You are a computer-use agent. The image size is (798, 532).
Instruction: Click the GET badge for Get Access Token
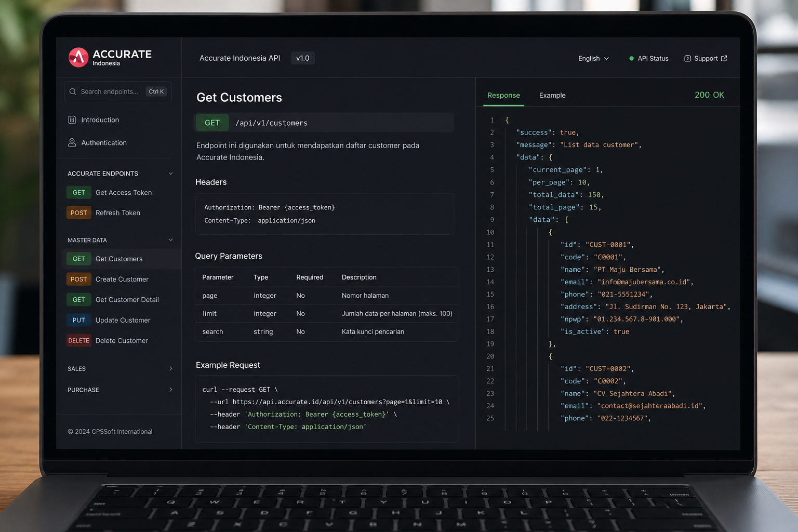pyautogui.click(x=79, y=192)
